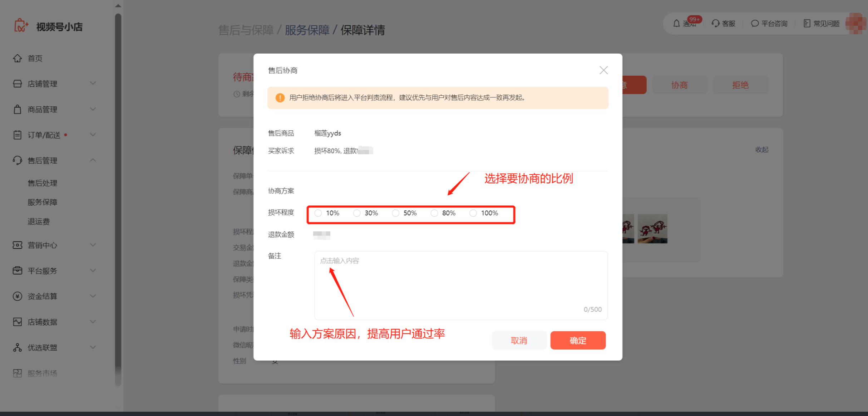
Task: Select the 10% damage radio button
Action: (x=318, y=213)
